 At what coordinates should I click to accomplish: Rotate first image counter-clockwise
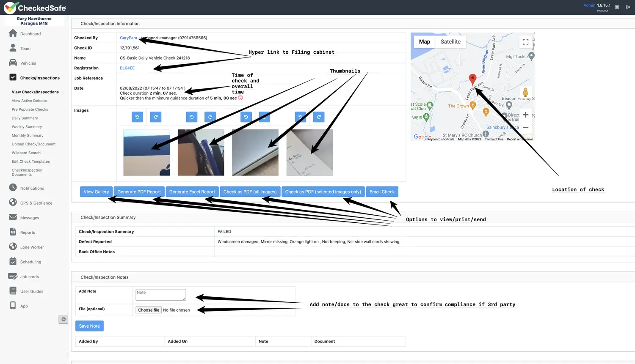click(137, 117)
